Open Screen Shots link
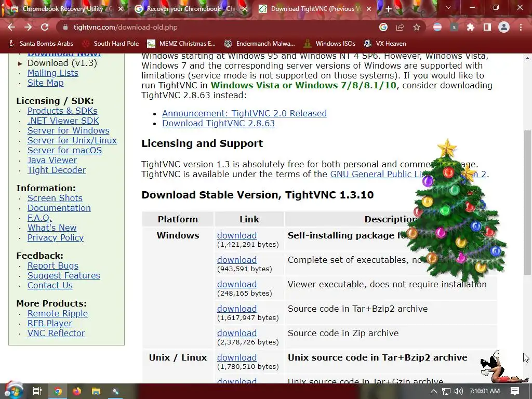The width and height of the screenshot is (532, 399). 55,198
